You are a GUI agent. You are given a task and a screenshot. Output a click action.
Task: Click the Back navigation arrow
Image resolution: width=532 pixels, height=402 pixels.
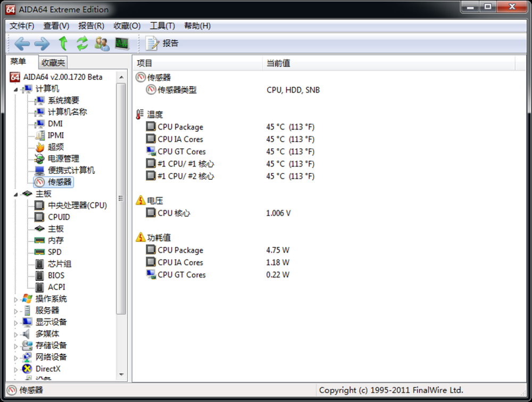click(22, 44)
